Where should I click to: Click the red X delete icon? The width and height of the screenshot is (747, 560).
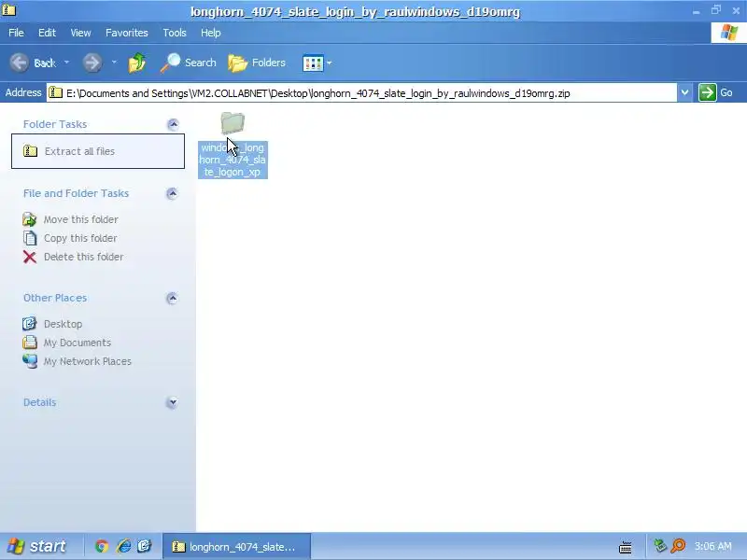30,258
